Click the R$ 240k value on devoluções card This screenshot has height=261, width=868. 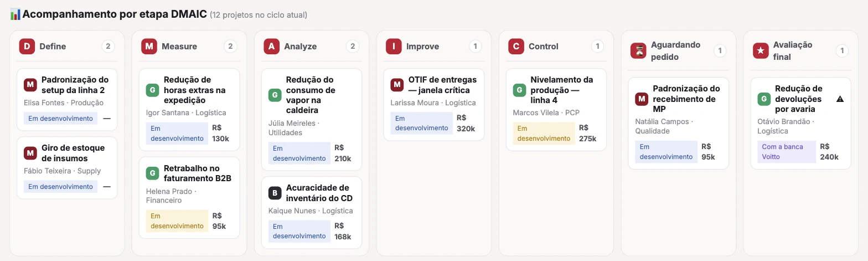[829, 152]
